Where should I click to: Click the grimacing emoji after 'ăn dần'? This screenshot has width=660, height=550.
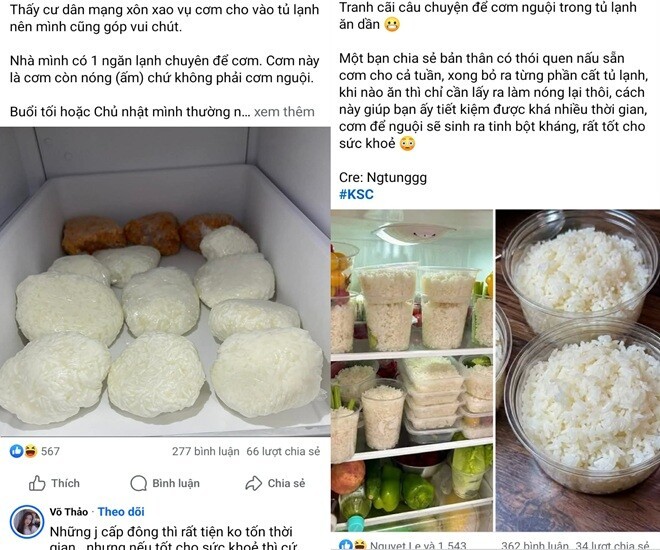tap(392, 24)
